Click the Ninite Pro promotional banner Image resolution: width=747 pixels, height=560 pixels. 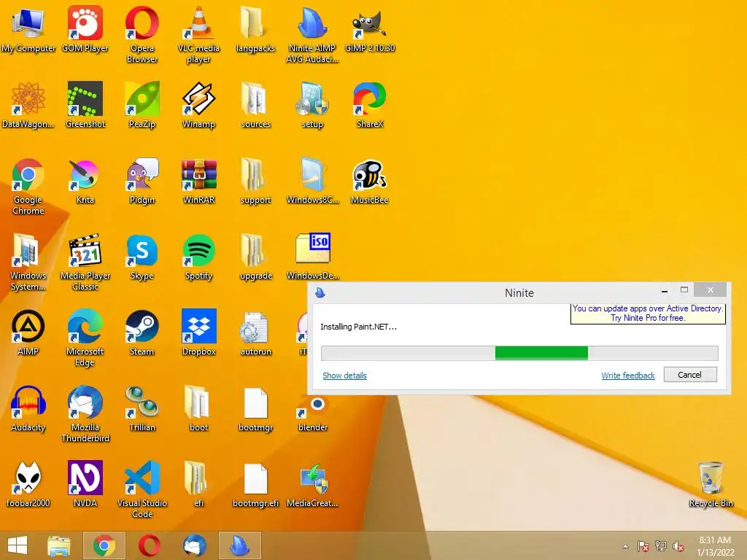click(648, 314)
